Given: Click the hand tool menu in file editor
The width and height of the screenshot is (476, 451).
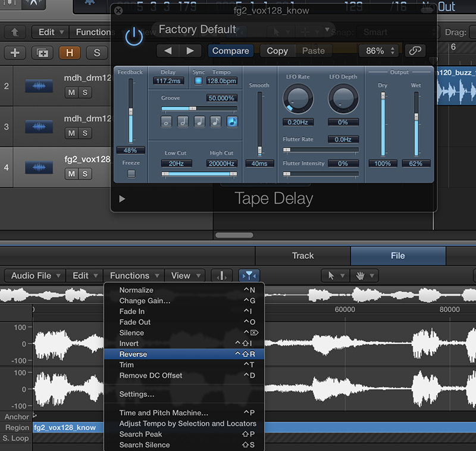Looking at the screenshot, I should click(364, 275).
